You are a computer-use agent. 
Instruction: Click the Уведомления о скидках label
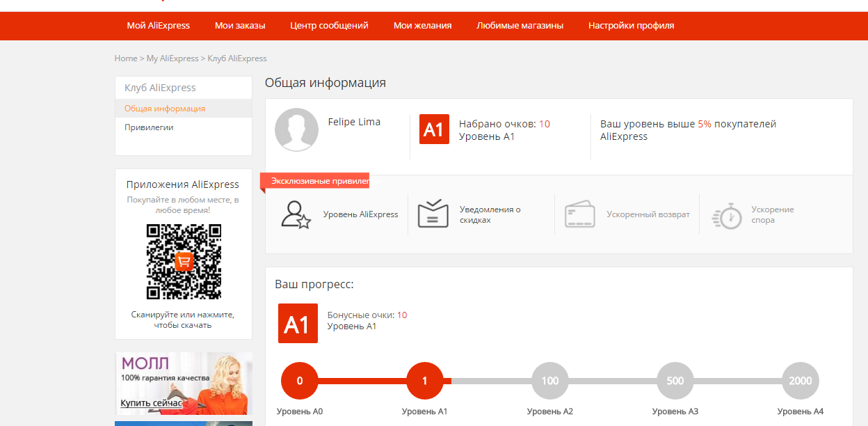[x=490, y=214]
